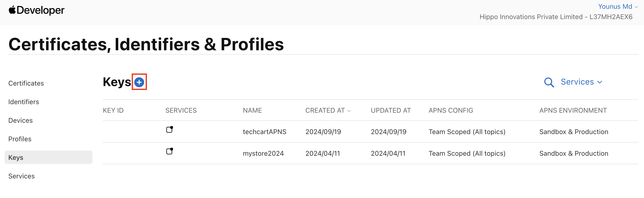Open Profiles in the sidebar
The image size is (644, 198).
point(20,139)
